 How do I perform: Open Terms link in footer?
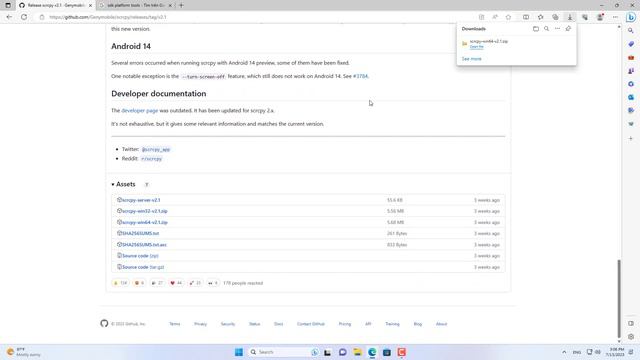[175, 324]
